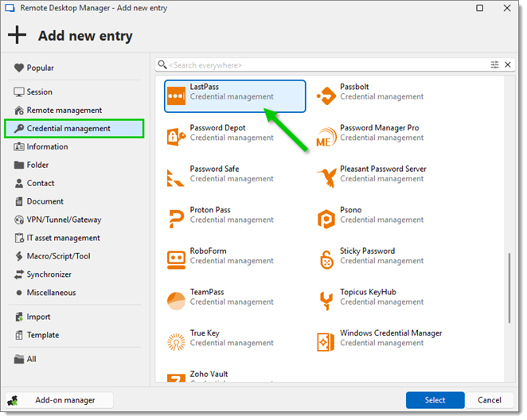Select the Psono hexagon icon
The image size is (527, 420).
(x=326, y=220)
